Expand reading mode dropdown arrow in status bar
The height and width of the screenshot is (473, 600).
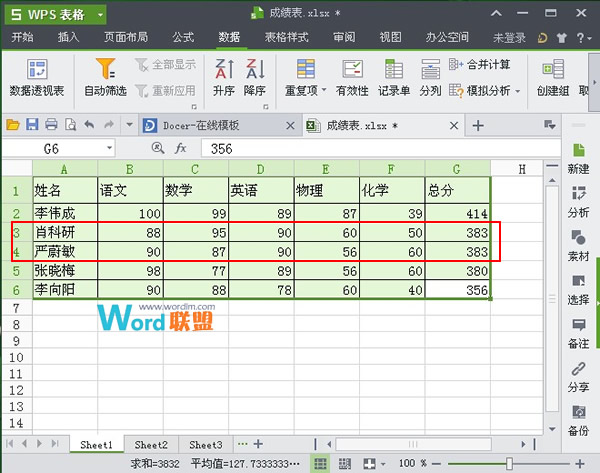(383, 465)
